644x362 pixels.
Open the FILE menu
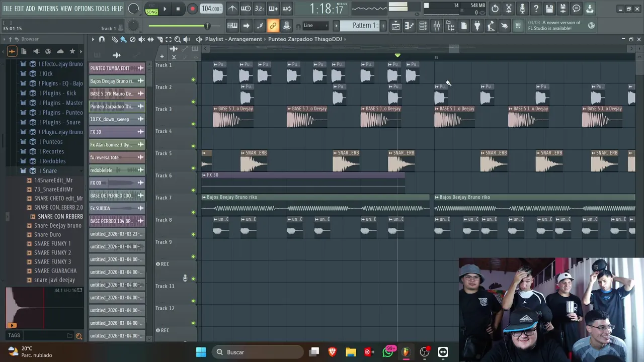[x=8, y=9]
